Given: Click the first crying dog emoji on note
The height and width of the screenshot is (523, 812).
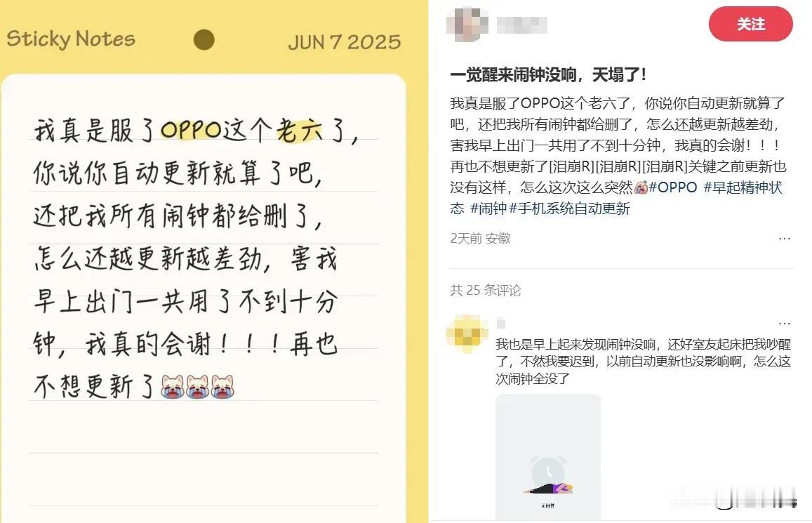Looking at the screenshot, I should pos(173,386).
